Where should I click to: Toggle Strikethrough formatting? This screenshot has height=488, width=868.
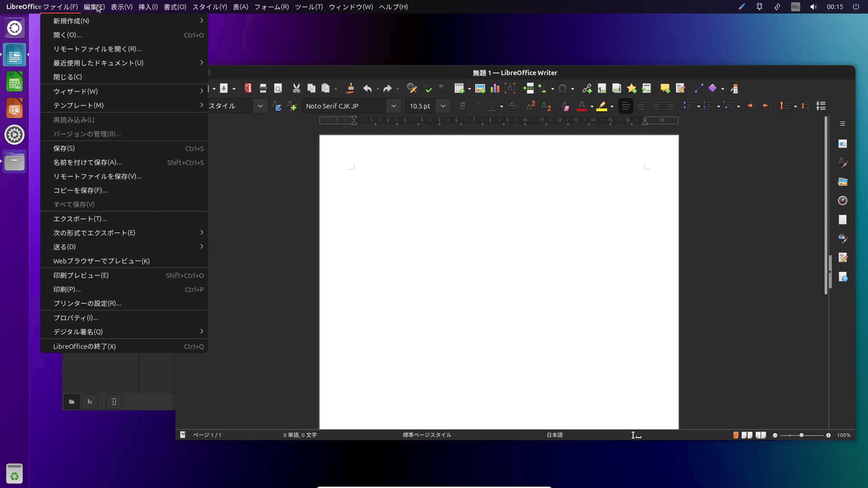512,106
